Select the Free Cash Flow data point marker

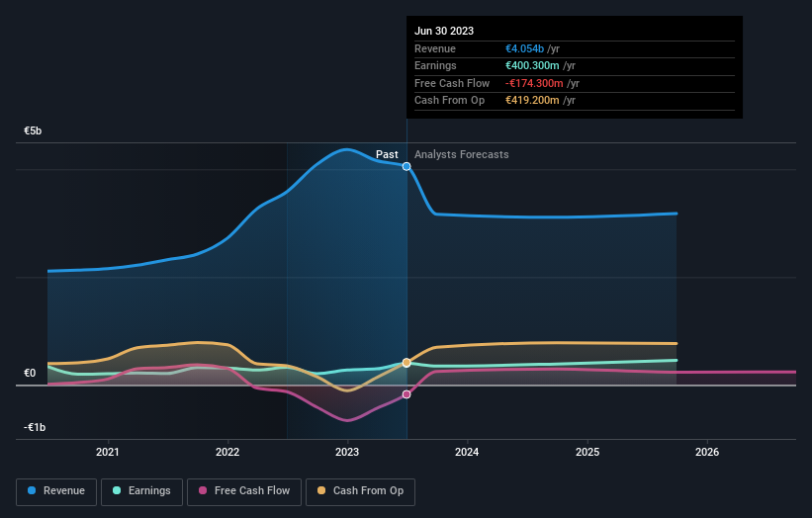coord(406,394)
